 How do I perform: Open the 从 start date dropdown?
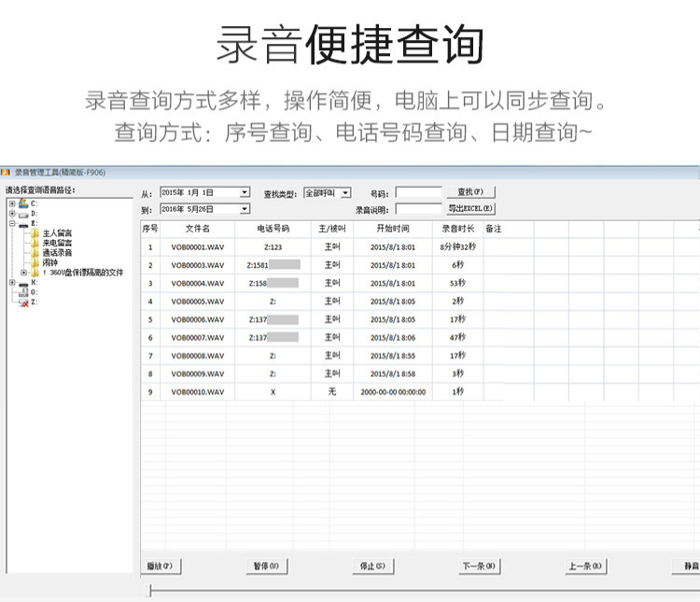245,193
